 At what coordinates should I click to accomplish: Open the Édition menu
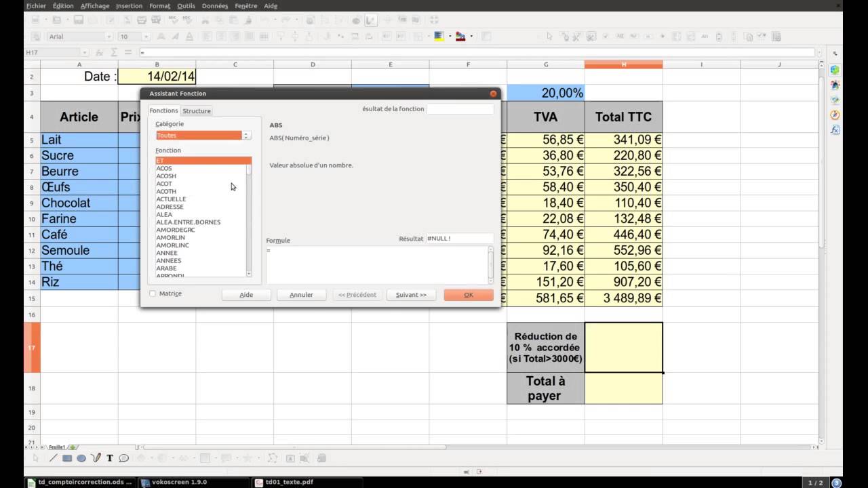pos(63,5)
